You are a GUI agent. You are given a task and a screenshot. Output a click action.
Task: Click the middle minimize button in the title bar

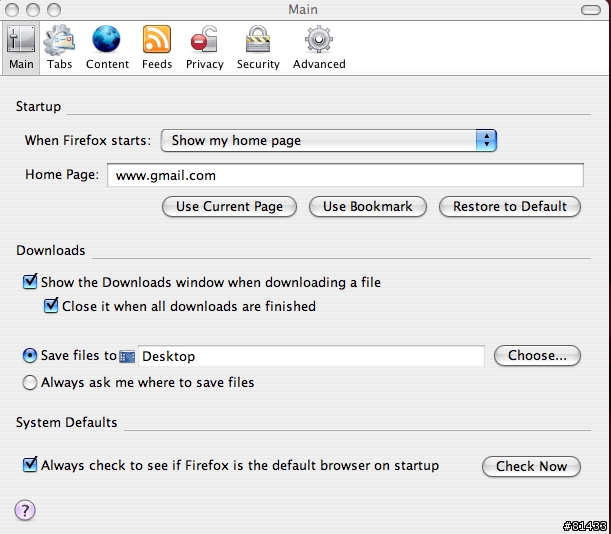click(33, 10)
